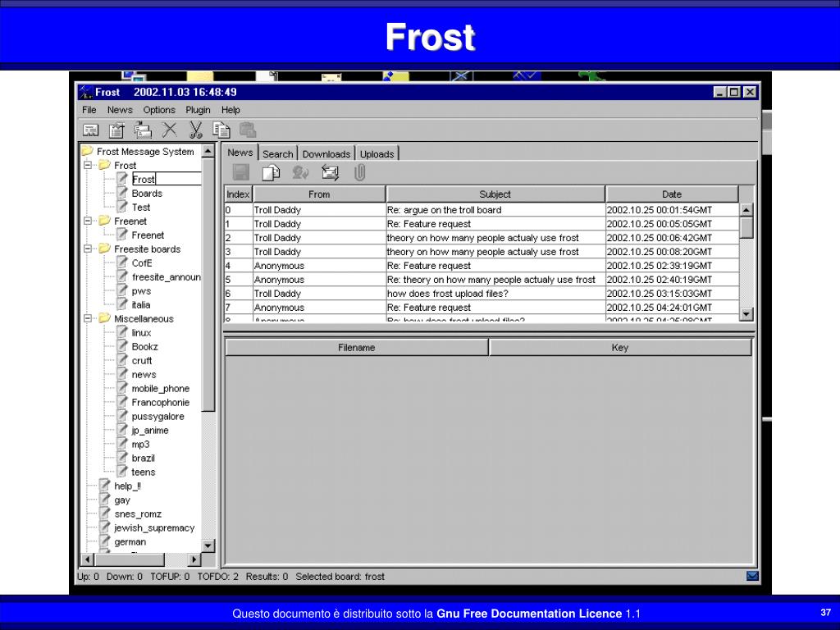Viewport: 840px width, 630px height.
Task: Select the mp3 board
Action: [141, 444]
